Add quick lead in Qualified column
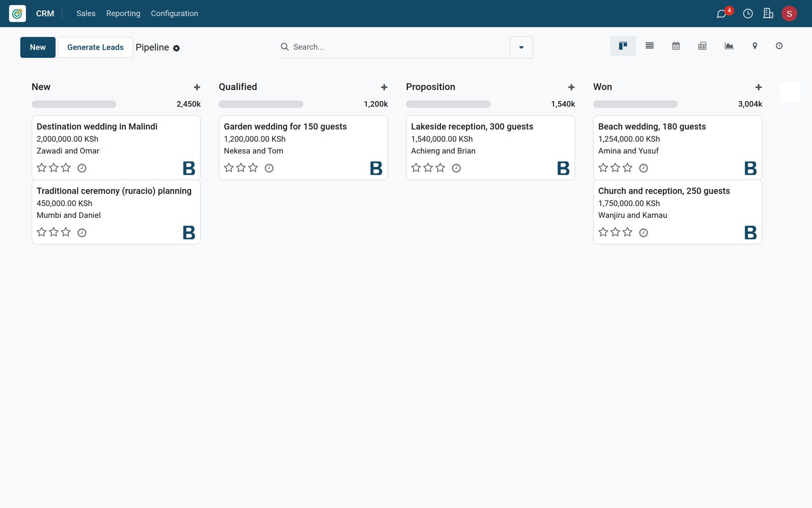Screen dimensions: 812x508 384,87
